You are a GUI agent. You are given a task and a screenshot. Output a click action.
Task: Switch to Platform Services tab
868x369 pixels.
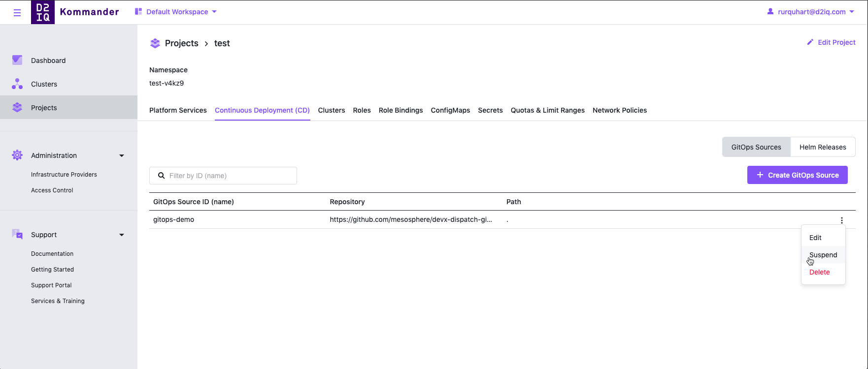178,110
